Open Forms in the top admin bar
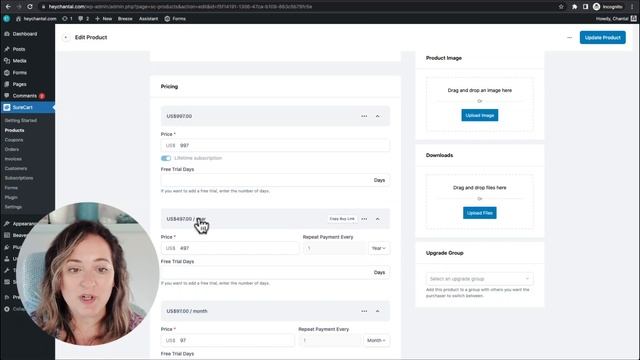The height and width of the screenshot is (360, 640). (175, 19)
